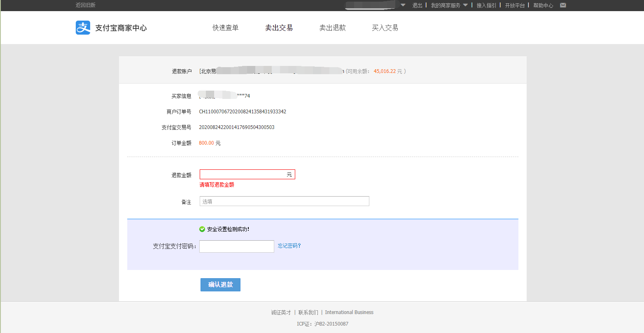
Task: Click ICP证 沪B2-20150087 text
Action: point(322,324)
